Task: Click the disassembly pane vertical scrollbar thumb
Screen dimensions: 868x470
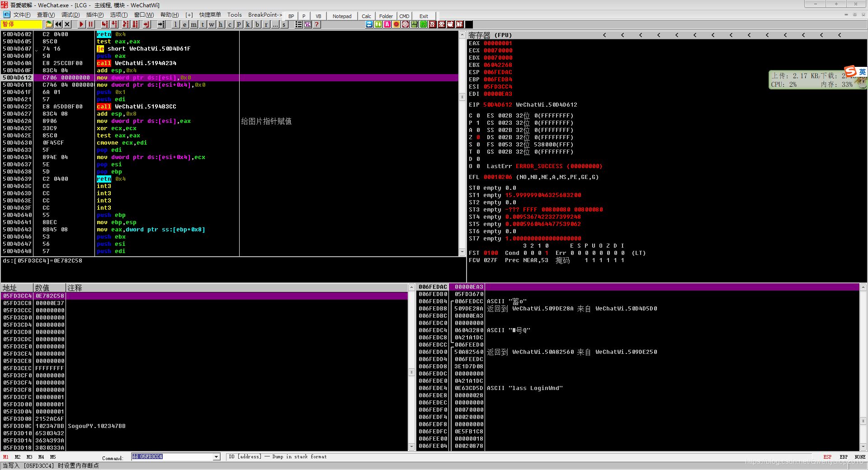Action: [x=462, y=97]
